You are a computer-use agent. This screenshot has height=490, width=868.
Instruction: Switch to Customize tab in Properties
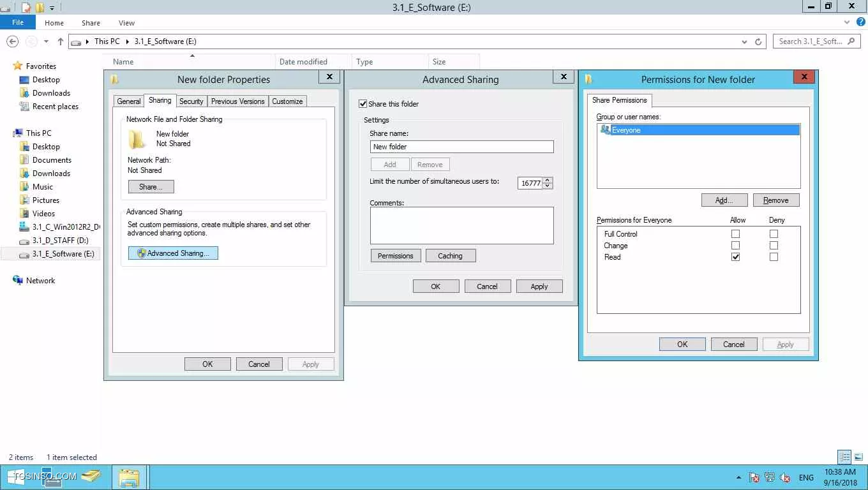coord(287,101)
